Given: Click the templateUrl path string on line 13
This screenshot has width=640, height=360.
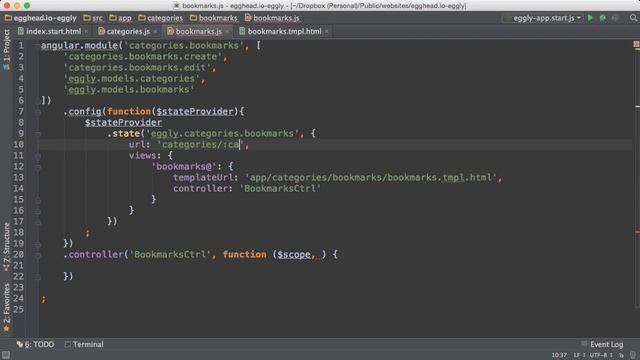Looking at the screenshot, I should 371,178.
